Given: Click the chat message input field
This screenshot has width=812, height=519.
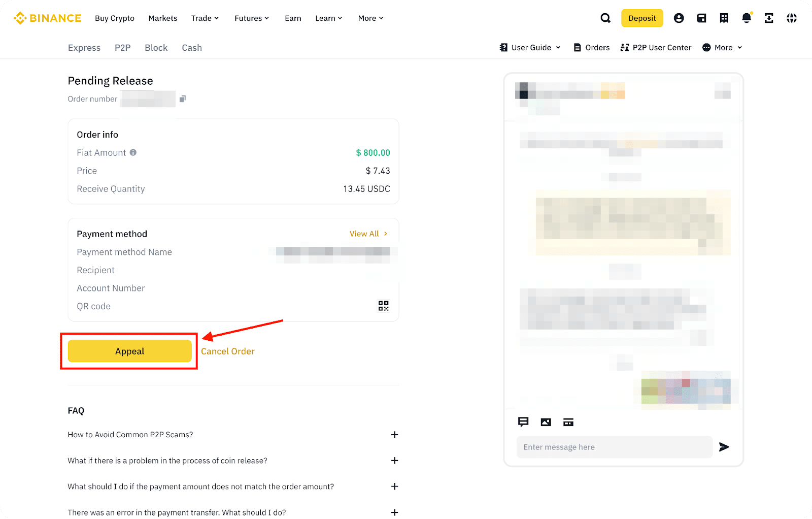Looking at the screenshot, I should click(615, 447).
